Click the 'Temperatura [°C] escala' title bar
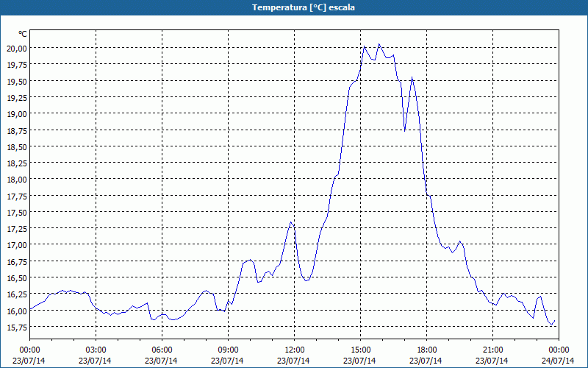Image resolution: width=588 pixels, height=368 pixels. (x=294, y=7)
